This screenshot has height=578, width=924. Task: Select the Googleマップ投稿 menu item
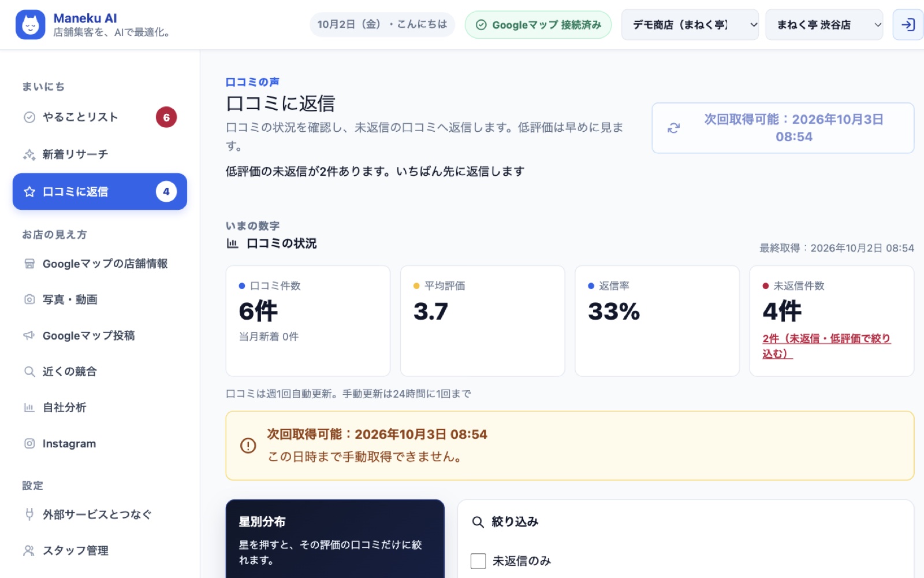click(x=100, y=335)
